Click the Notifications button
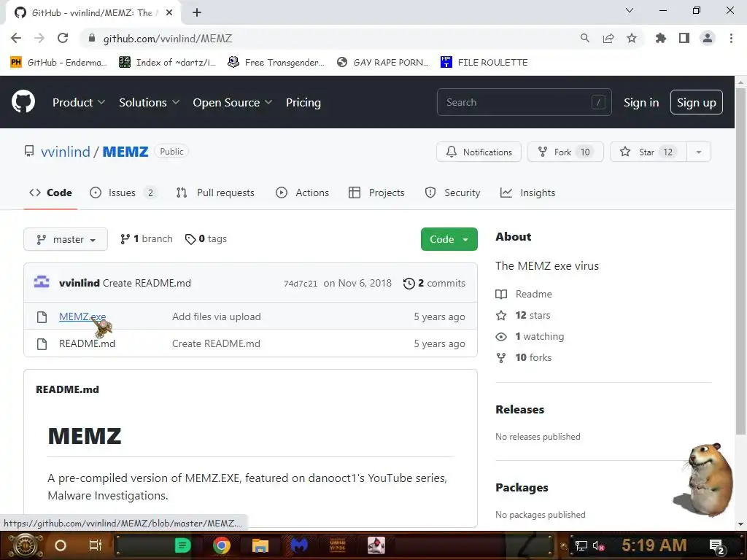 [479, 152]
